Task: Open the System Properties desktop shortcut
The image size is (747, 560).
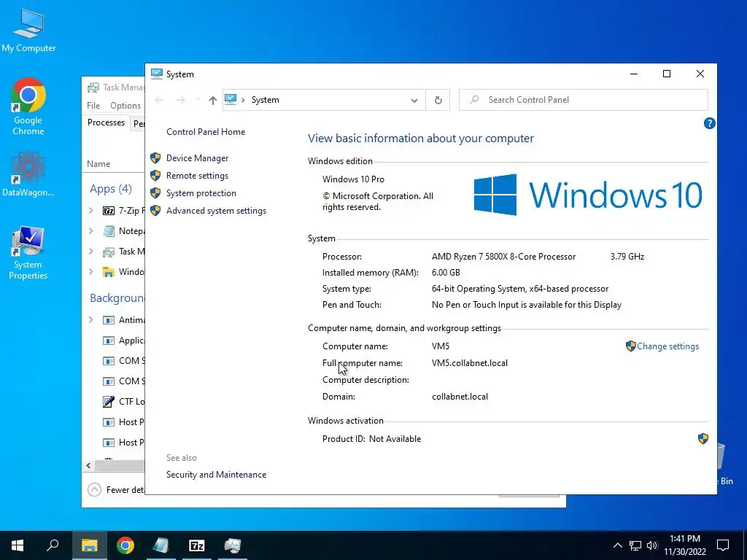Action: [28, 252]
